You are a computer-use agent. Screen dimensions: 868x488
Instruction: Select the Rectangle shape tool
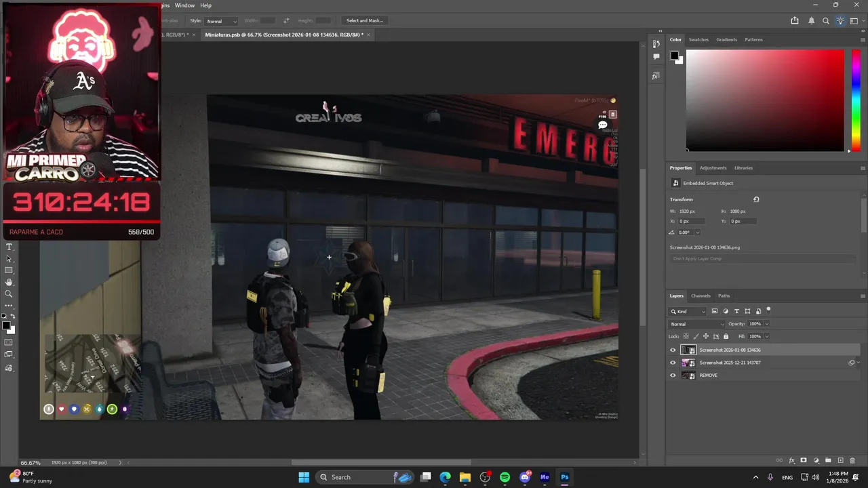pyautogui.click(x=9, y=270)
